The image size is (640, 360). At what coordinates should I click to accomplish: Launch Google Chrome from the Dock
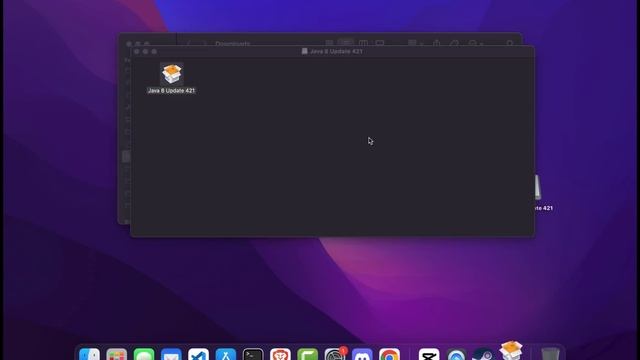[389, 353]
